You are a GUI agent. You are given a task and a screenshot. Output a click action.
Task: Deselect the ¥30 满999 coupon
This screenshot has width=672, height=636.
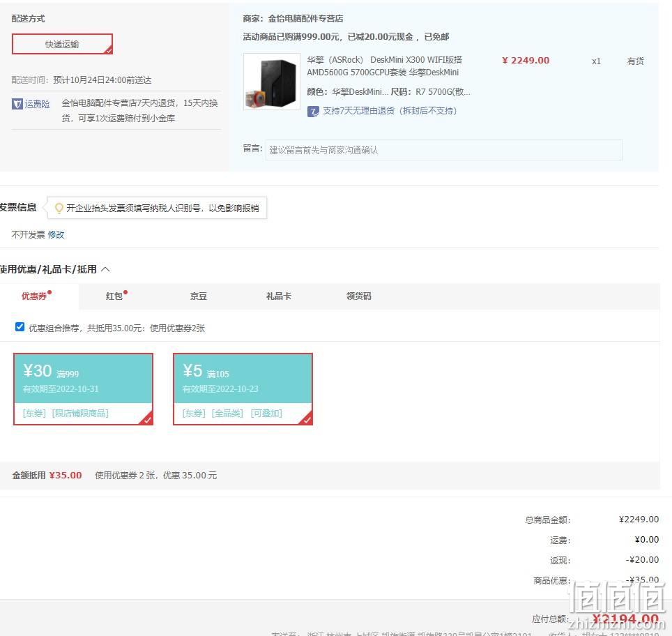(x=83, y=389)
